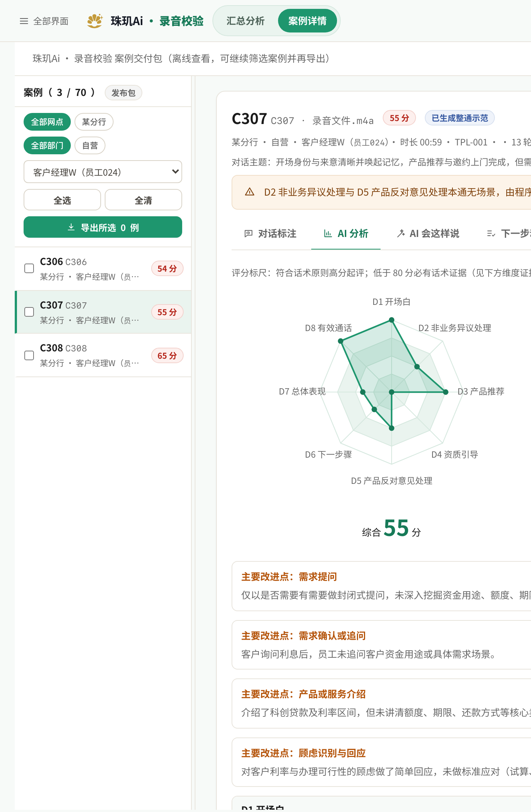Image resolution: width=531 pixels, height=812 pixels.
Task: Open the 客户经理W（员工024）dropdown
Action: (x=103, y=172)
